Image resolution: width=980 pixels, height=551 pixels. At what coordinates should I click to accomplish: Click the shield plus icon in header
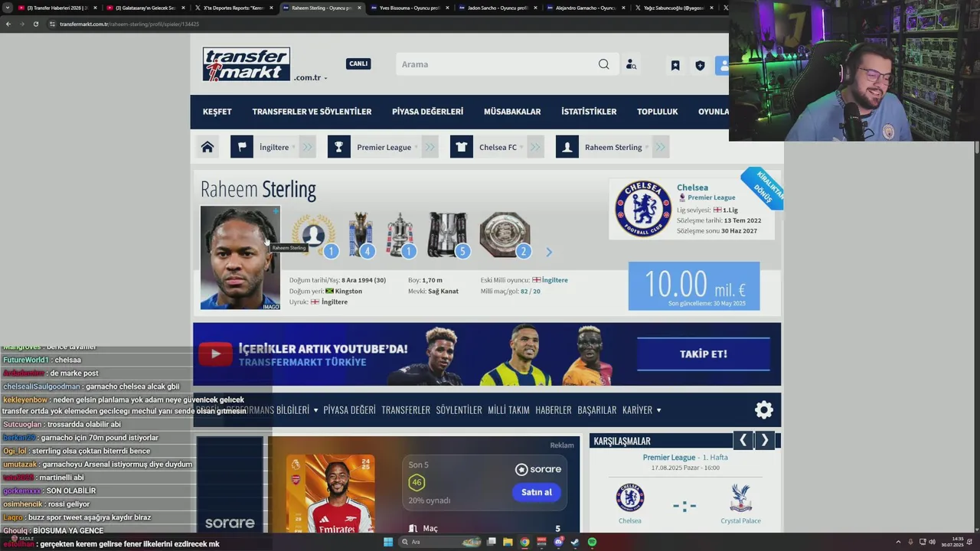[700, 66]
